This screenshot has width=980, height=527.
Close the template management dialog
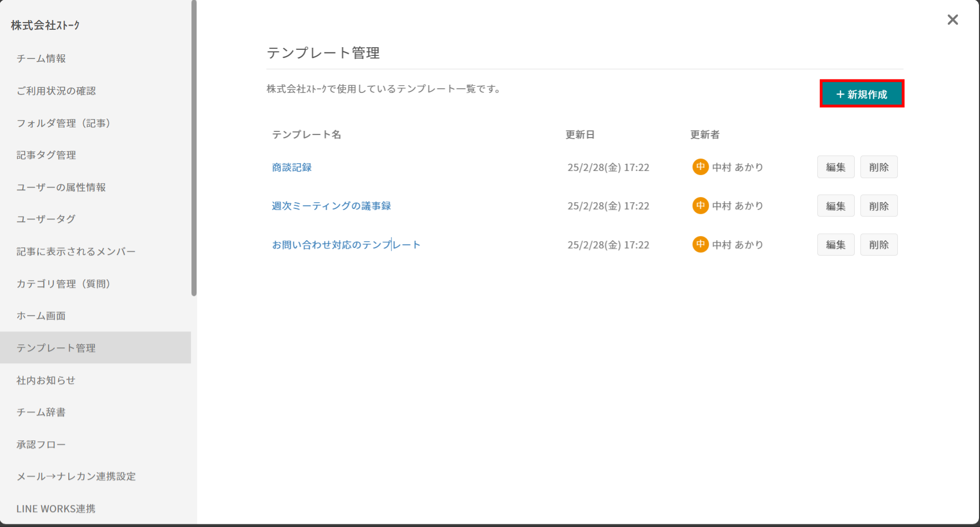pos(952,19)
